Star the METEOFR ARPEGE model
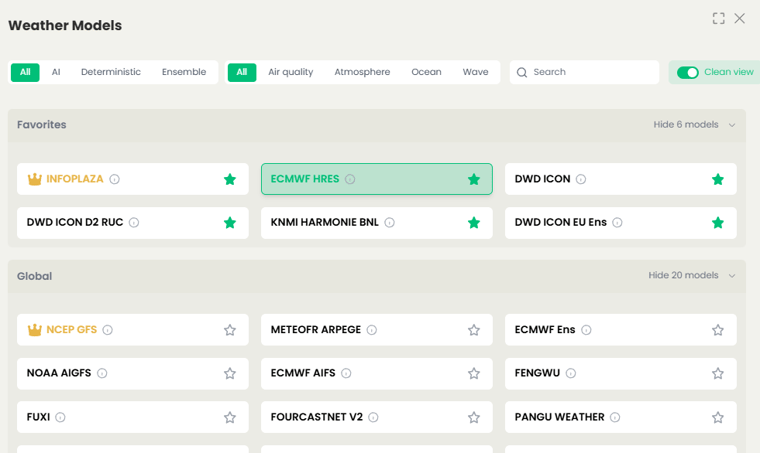760x453 pixels. pyautogui.click(x=474, y=330)
